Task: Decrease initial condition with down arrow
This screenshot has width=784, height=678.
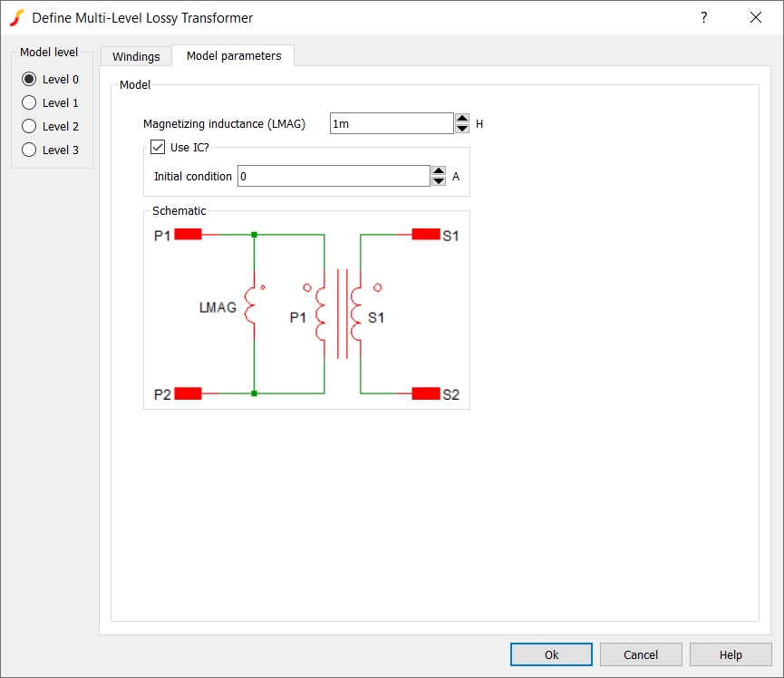Action: pyautogui.click(x=439, y=181)
